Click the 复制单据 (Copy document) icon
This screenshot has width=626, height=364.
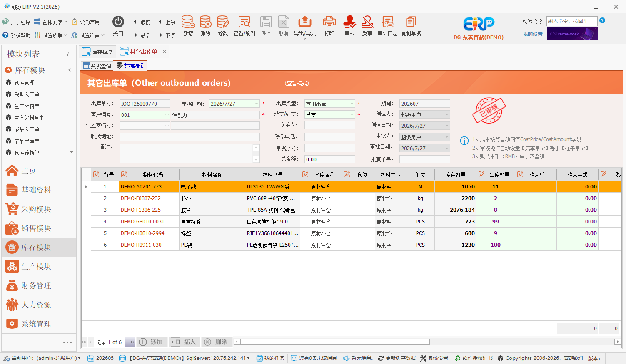point(411,22)
